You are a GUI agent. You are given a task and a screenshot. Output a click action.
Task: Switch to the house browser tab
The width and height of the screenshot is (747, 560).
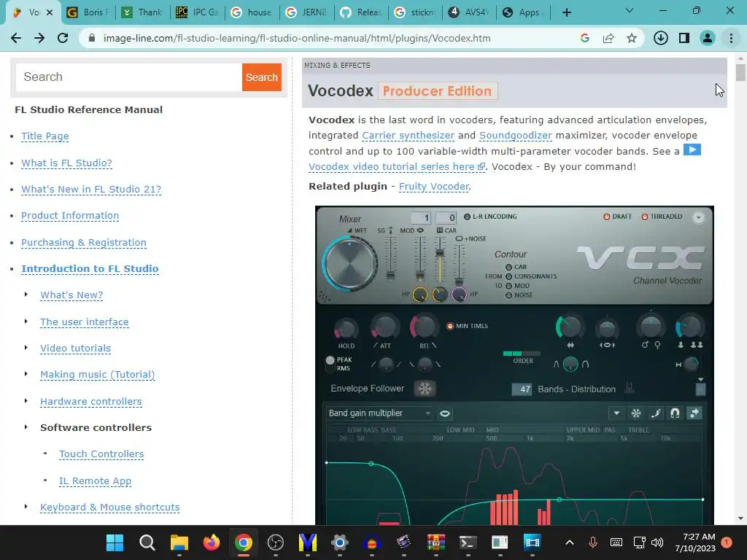(x=252, y=12)
